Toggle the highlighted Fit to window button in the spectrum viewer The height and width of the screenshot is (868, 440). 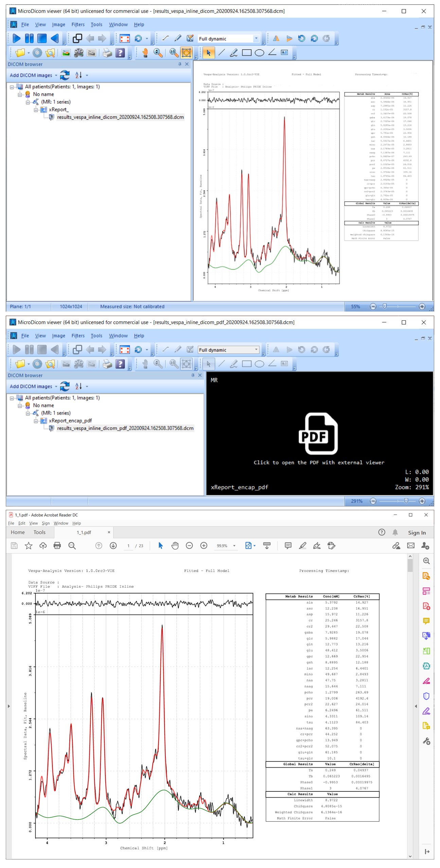pos(187,53)
